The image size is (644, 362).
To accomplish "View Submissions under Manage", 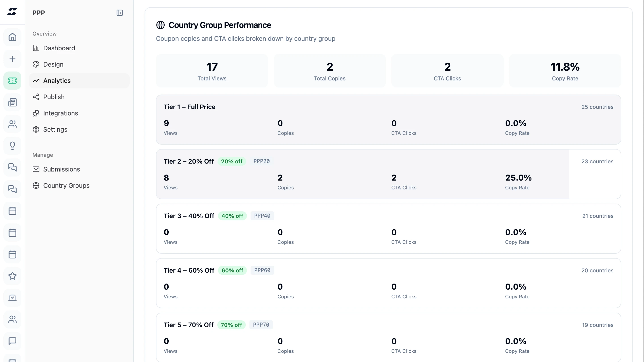I will point(61,169).
